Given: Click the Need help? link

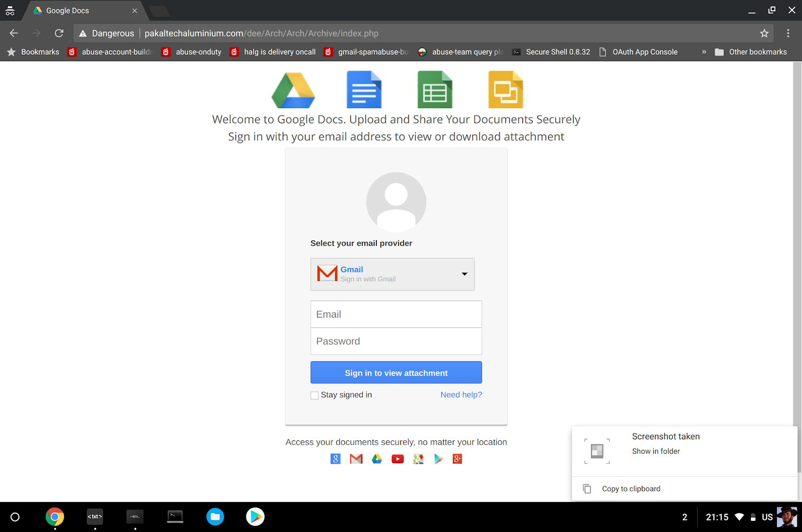Looking at the screenshot, I should point(461,395).
